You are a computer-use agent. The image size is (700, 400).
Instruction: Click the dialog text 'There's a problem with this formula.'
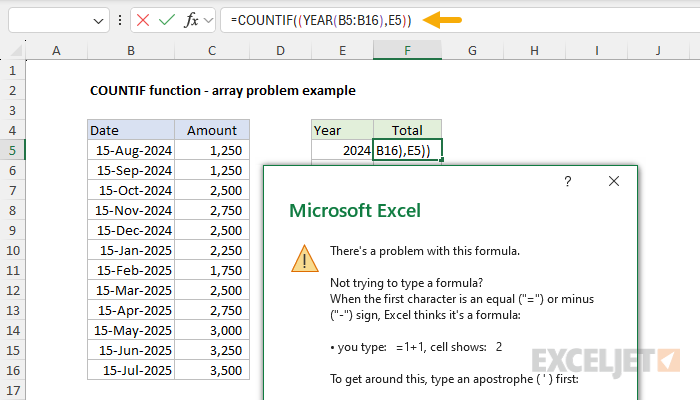pyautogui.click(x=425, y=251)
